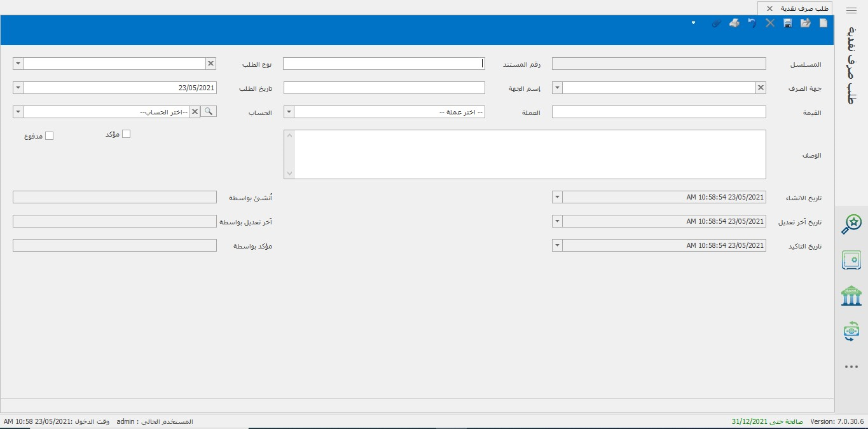Open the bank module in sidebar
Viewport: 868px width, 429px height.
tap(851, 296)
